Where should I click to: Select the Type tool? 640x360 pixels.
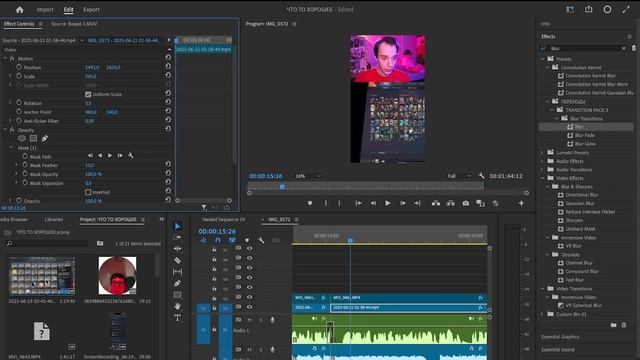(x=178, y=318)
